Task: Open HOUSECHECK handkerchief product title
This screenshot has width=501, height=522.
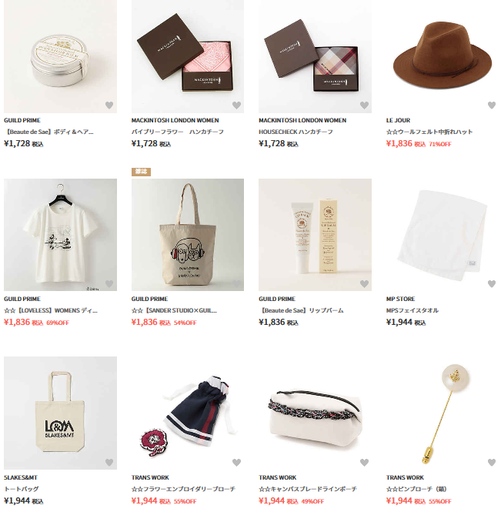Action: coord(296,132)
